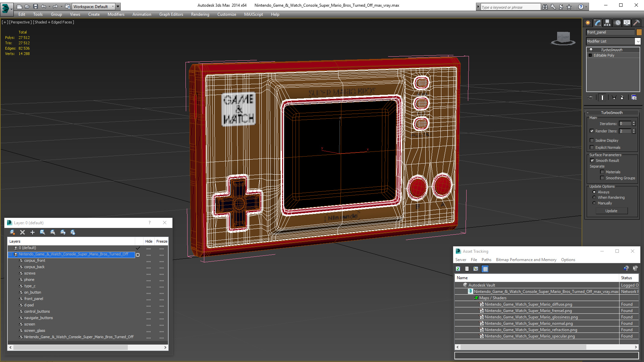Viewport: 644px width, 362px height.
Task: Click the front_panel object color swatch
Action: pyautogui.click(x=639, y=32)
